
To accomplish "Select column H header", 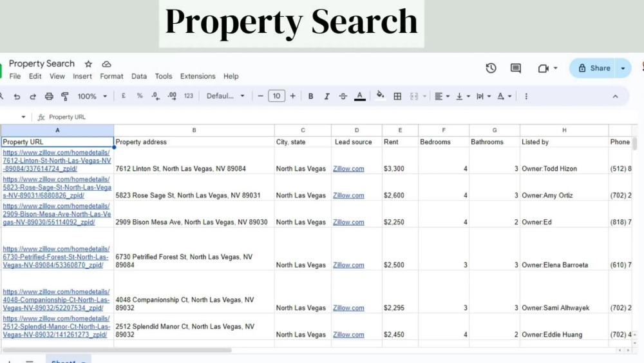I will coord(564,130).
